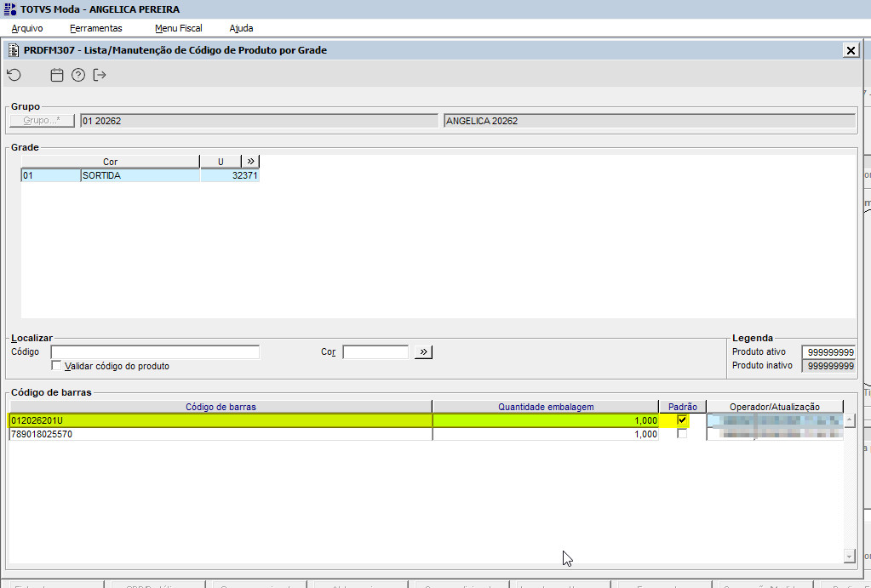Click the Cor search input field

(376, 352)
